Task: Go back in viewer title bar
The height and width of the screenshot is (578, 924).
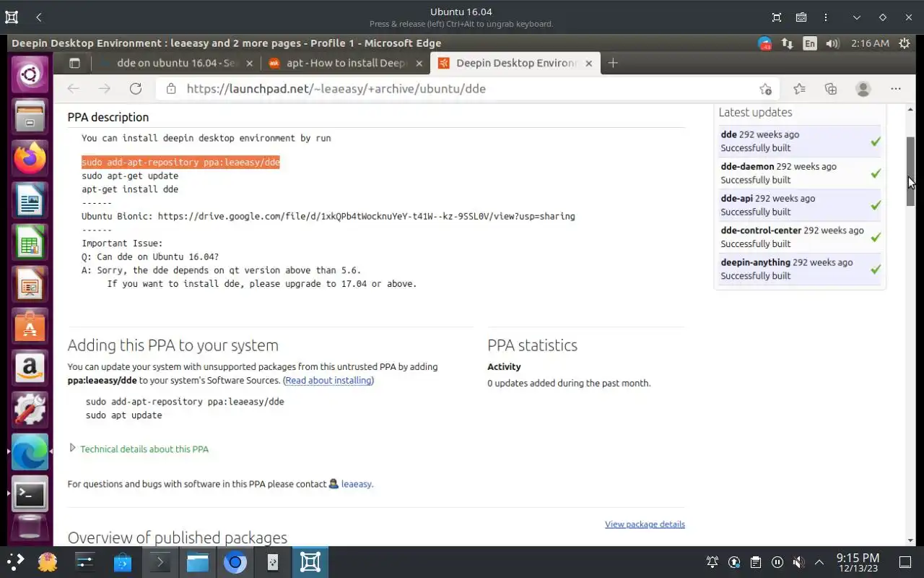Action: pyautogui.click(x=39, y=17)
